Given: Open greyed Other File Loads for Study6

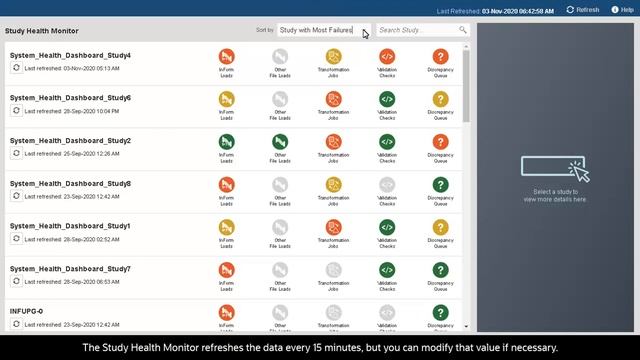Looking at the screenshot, I should (x=280, y=99).
